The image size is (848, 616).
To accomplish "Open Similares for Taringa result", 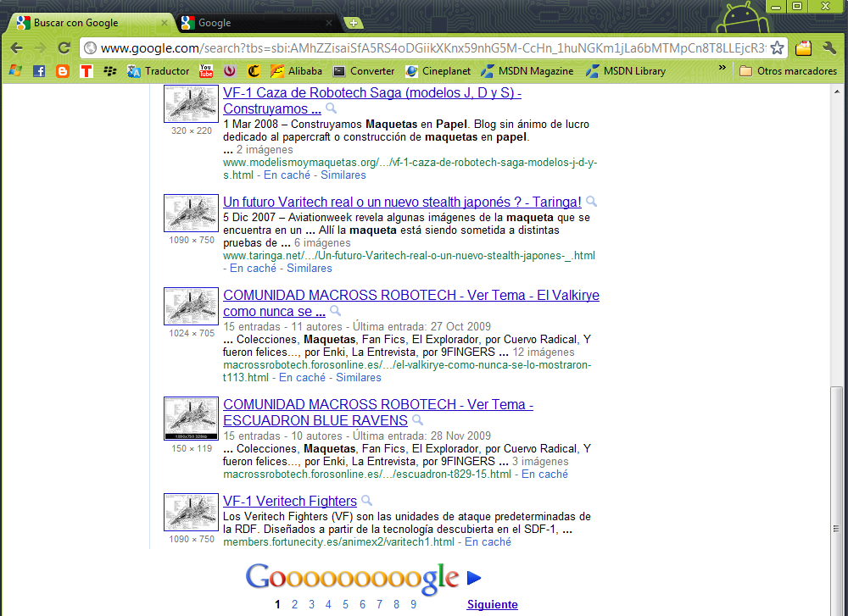I will (309, 269).
